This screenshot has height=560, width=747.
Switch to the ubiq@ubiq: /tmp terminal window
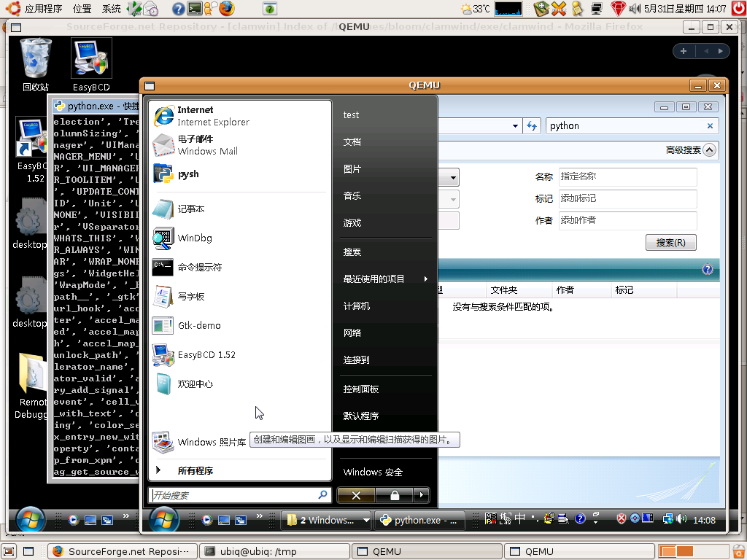(x=274, y=551)
